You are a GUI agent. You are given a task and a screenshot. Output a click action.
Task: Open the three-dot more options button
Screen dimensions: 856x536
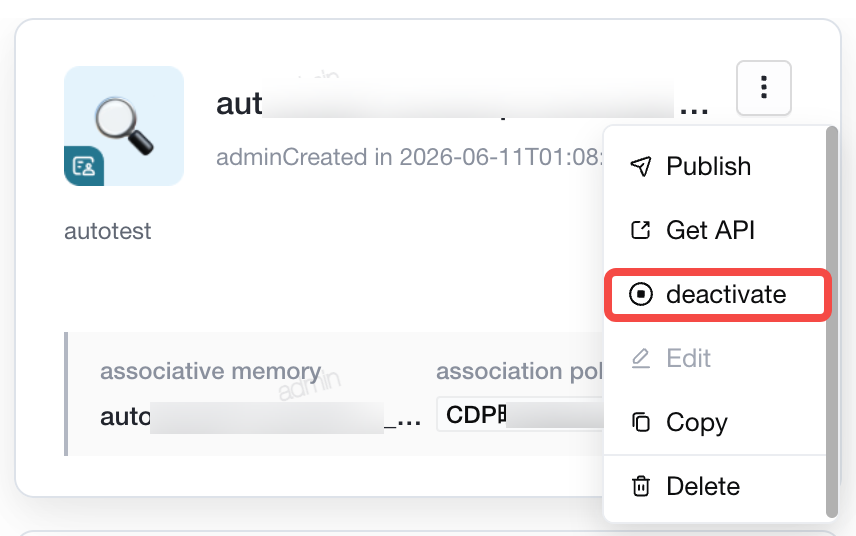pos(763,88)
